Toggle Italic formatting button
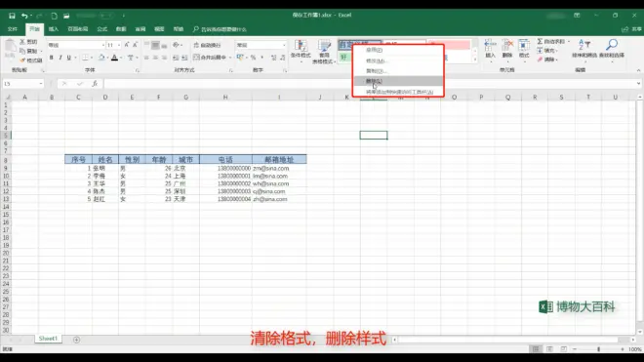Image resolution: width=644 pixels, height=362 pixels. tap(60, 58)
